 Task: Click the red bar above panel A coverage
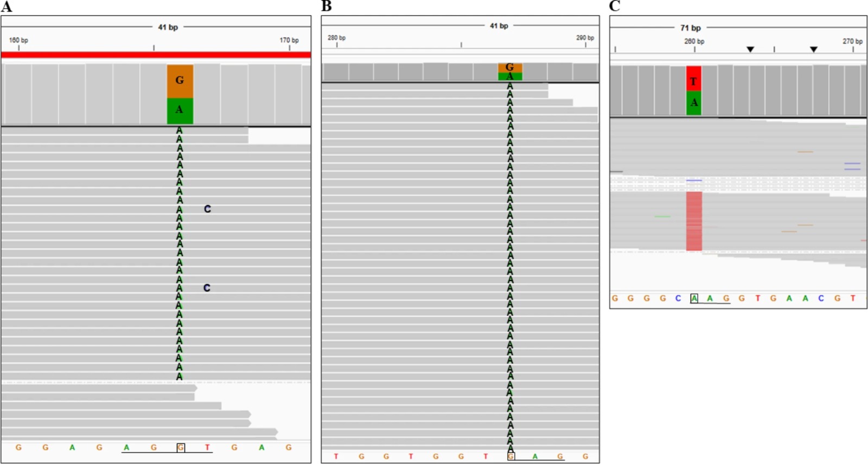pyautogui.click(x=156, y=55)
